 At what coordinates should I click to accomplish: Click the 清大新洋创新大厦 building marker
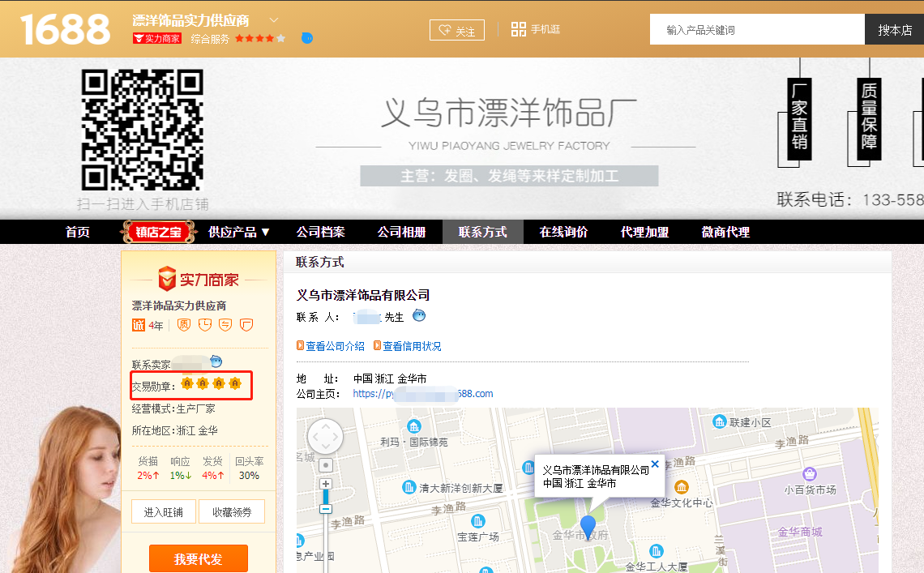409,488
